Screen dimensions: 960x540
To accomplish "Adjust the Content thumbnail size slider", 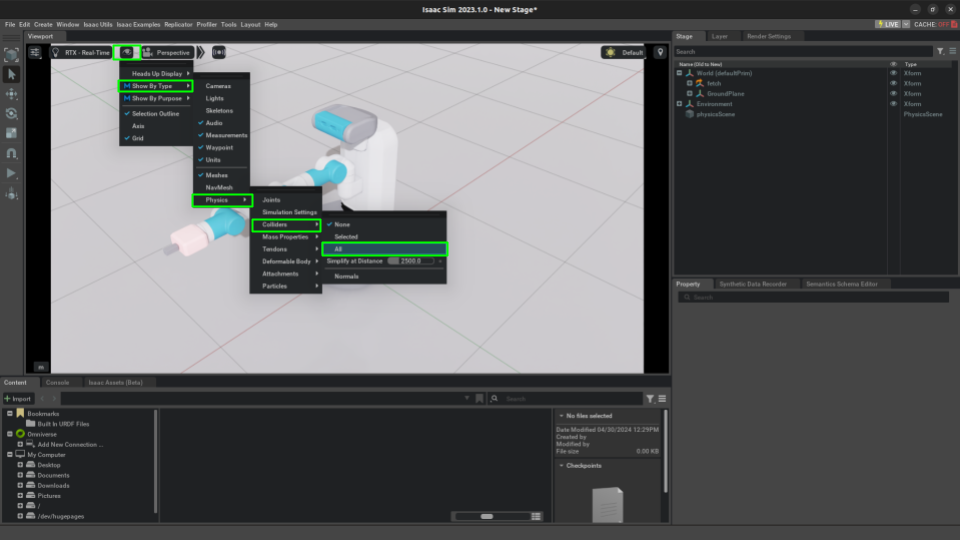I will (487, 517).
